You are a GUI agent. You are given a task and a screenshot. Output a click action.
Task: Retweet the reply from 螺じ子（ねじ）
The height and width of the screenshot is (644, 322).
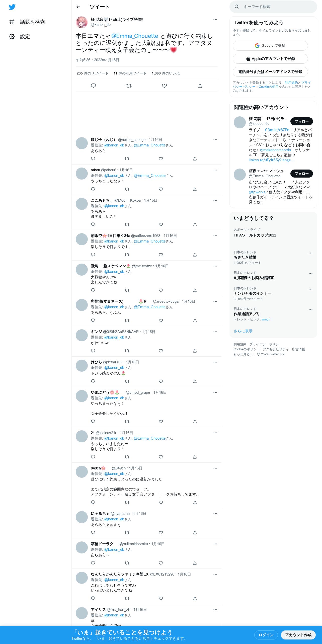127,159
